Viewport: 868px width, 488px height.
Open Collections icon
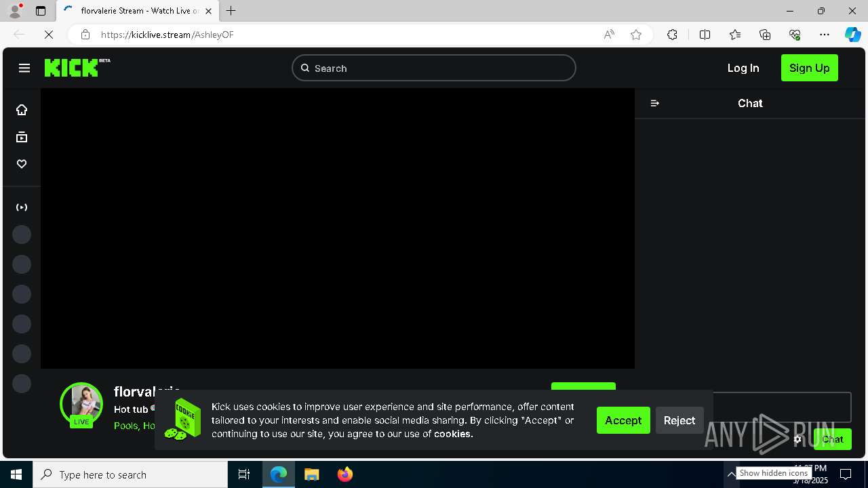click(x=765, y=35)
